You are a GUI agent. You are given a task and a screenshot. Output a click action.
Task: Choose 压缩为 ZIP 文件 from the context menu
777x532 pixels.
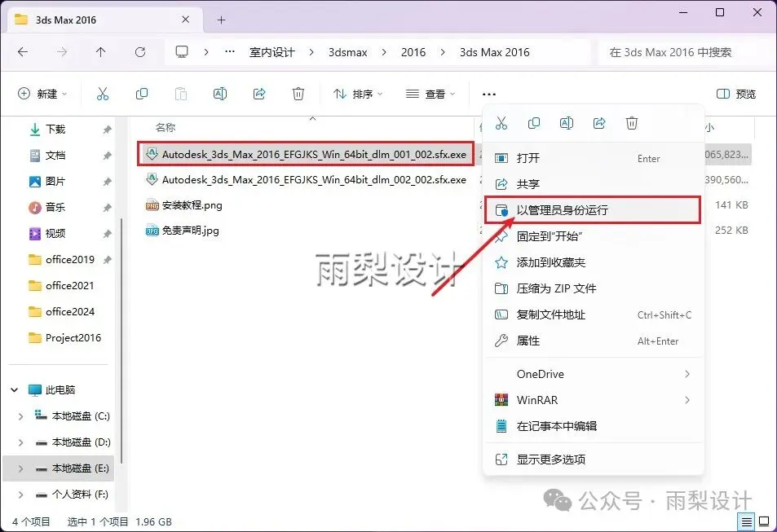tap(594, 288)
